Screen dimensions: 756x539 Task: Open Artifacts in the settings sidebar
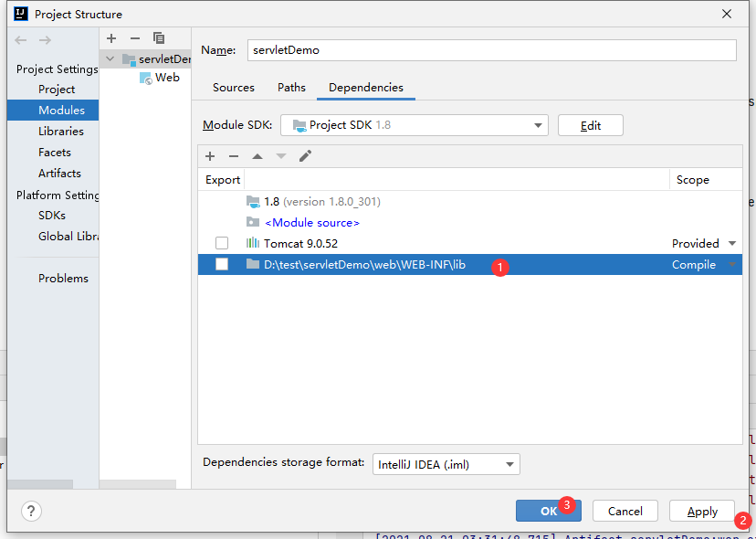pos(59,174)
